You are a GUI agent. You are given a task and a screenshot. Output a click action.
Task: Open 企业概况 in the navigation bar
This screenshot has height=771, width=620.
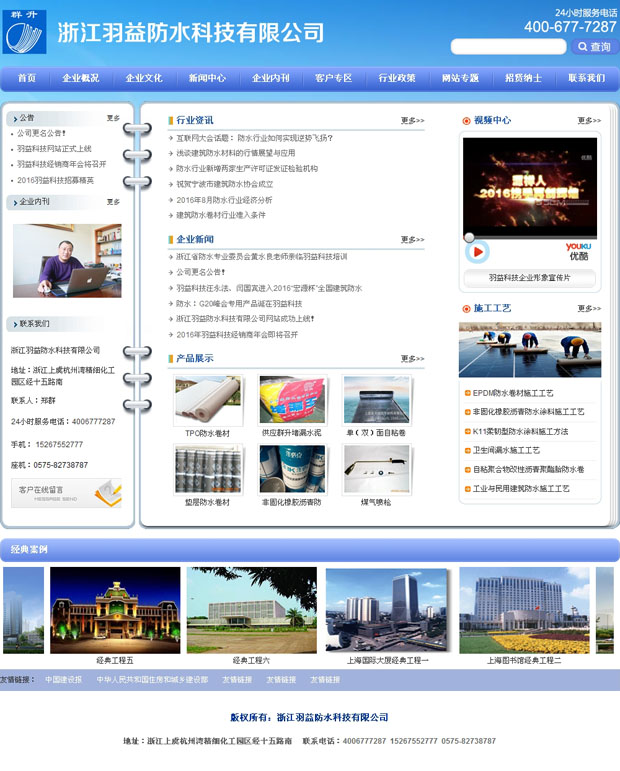pyautogui.click(x=81, y=78)
